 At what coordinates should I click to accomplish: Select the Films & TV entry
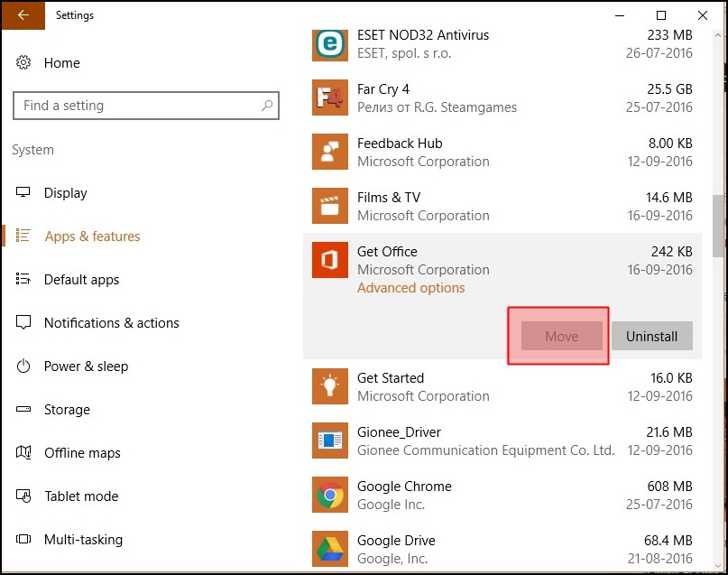(502, 206)
